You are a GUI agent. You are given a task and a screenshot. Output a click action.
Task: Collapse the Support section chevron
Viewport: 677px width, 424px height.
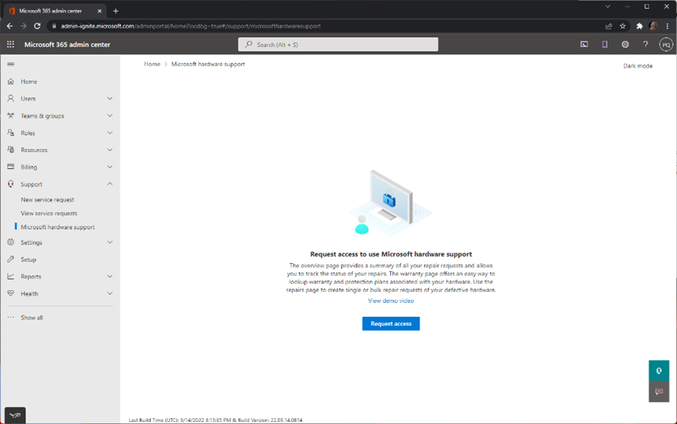(x=110, y=184)
